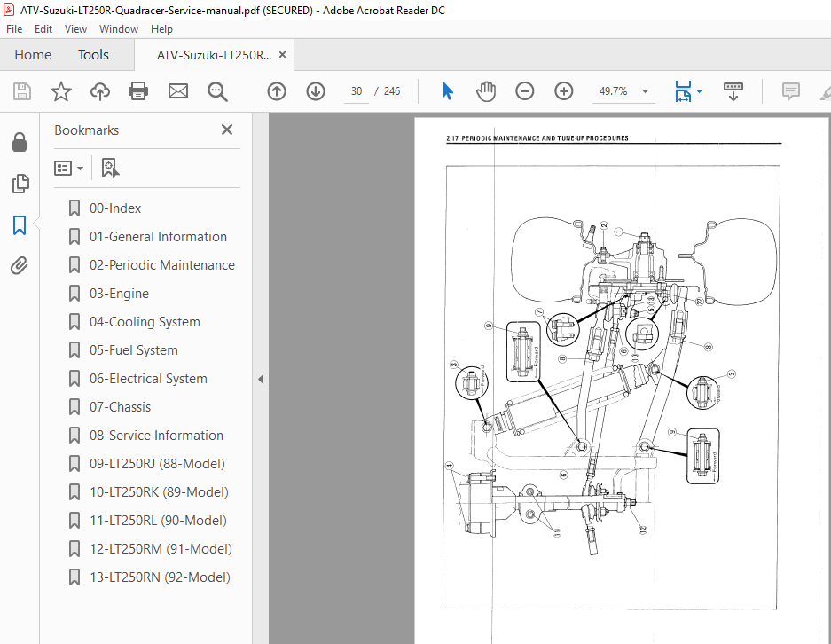This screenshot has height=644, width=831.
Task: Switch to the Tools tab
Action: 93,55
